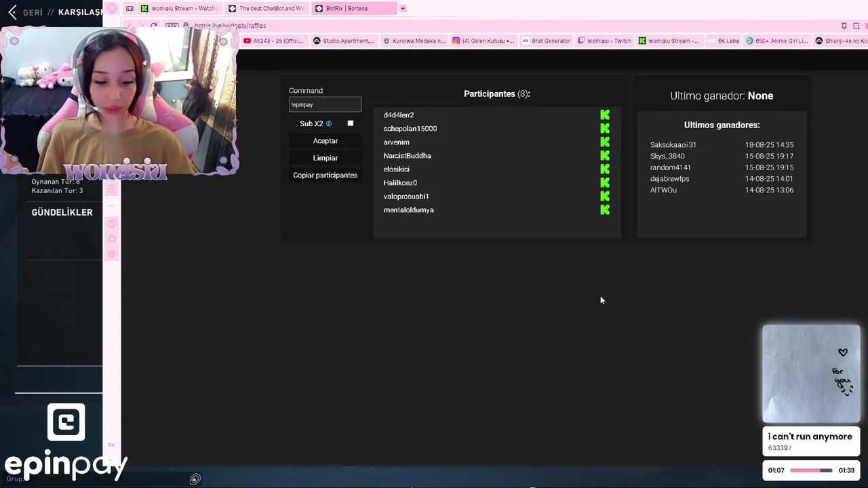Open a new tab with plus button
The width and height of the screenshot is (868, 488).
coord(403,8)
